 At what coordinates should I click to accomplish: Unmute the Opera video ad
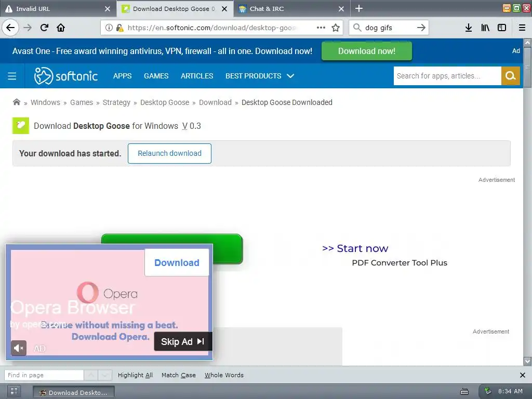[19, 348]
